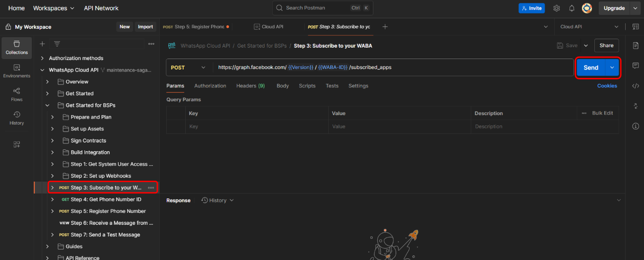Viewport: 644px width, 260px height.
Task: Switch to the Authorization tab
Action: (210, 86)
